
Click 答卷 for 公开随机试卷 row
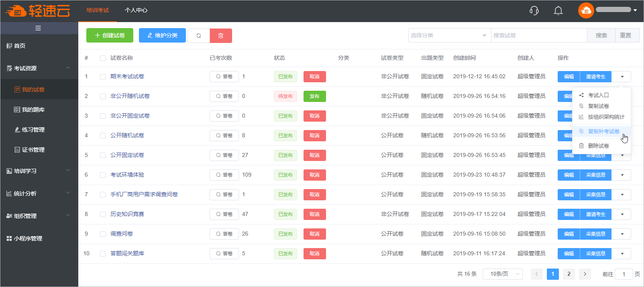[x=224, y=136]
